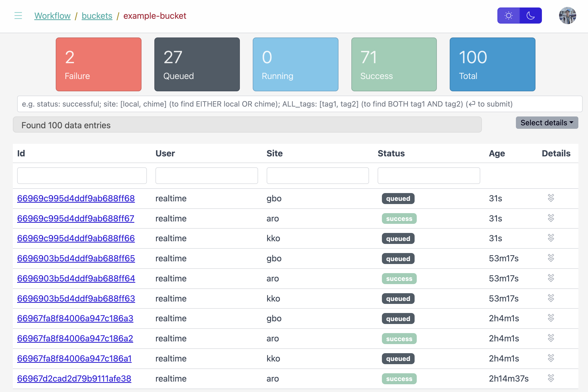Click queued badge in row ending 186a3
Screen dimensions: 588x392
(398, 319)
